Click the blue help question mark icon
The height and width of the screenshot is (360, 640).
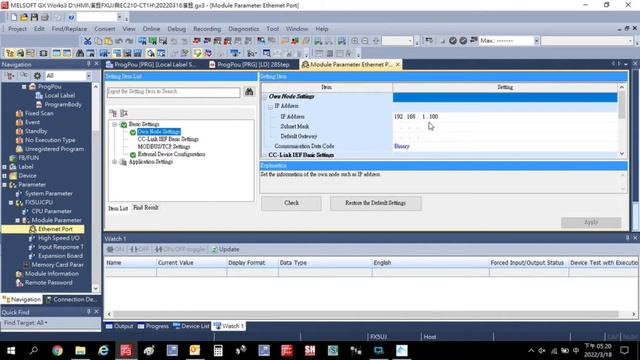click(71, 17)
